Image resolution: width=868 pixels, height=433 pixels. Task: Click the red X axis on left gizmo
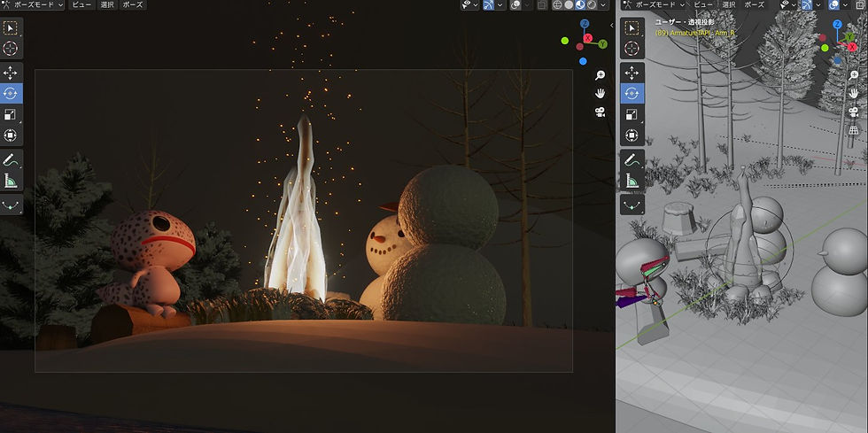588,38
